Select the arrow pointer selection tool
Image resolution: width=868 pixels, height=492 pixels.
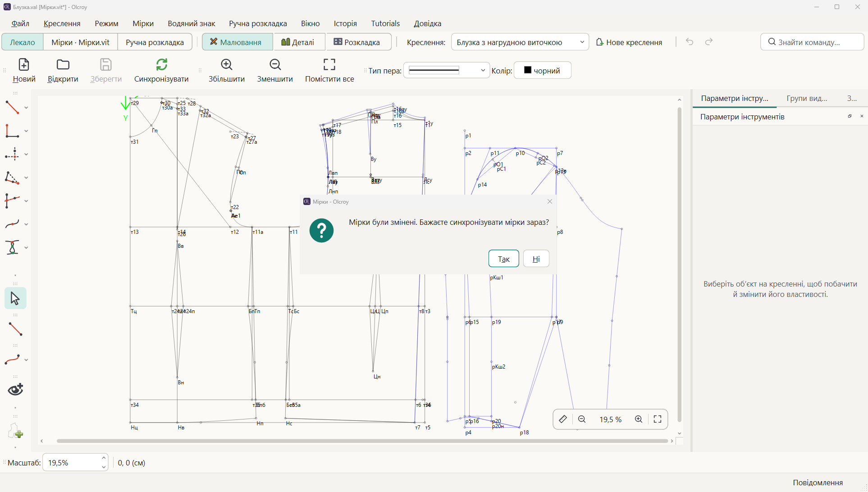click(15, 298)
